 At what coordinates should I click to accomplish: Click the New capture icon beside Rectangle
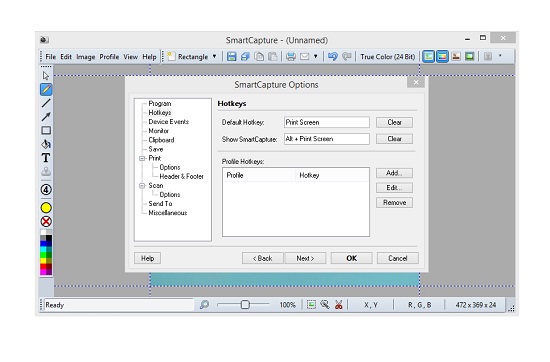click(x=171, y=56)
